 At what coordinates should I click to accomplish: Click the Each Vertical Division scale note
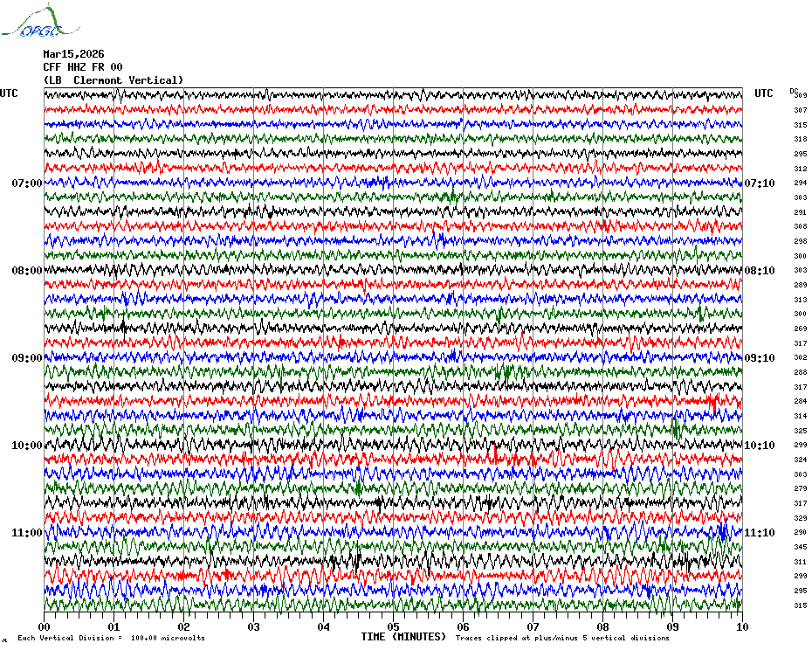[x=112, y=638]
